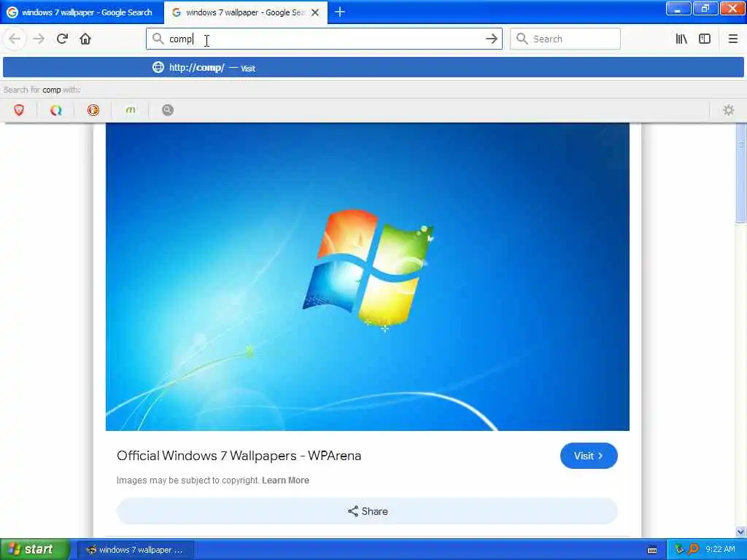Screen dimensions: 747x560
Task: Go forward with the browser forward arrow
Action: tap(39, 39)
